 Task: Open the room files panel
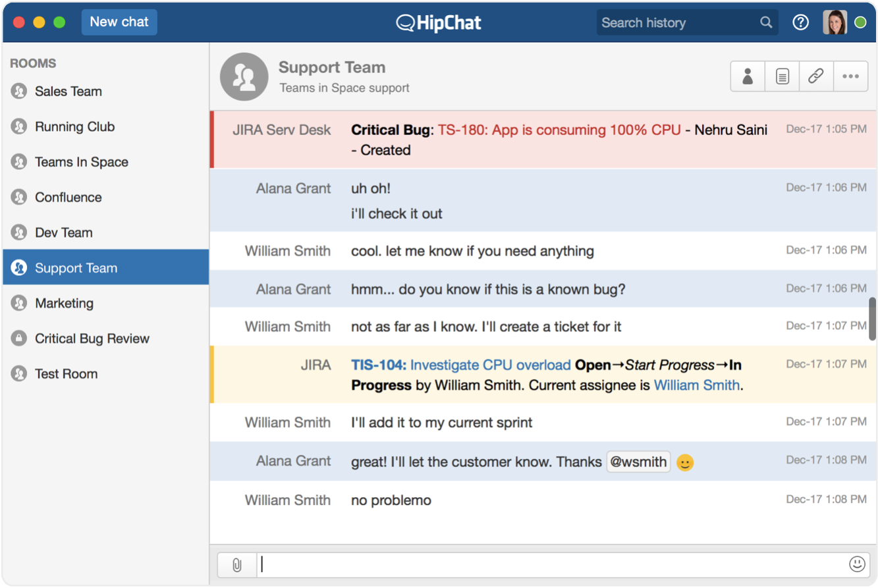(x=782, y=77)
